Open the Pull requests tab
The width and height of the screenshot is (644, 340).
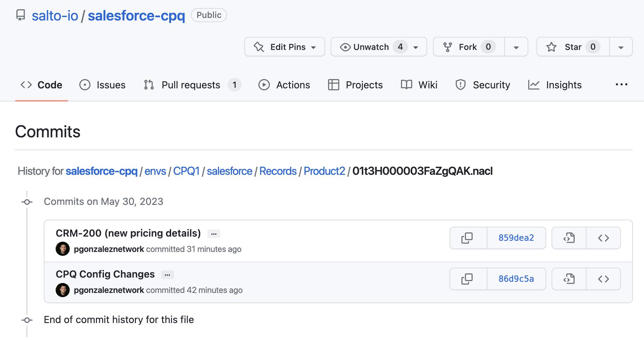pos(192,85)
